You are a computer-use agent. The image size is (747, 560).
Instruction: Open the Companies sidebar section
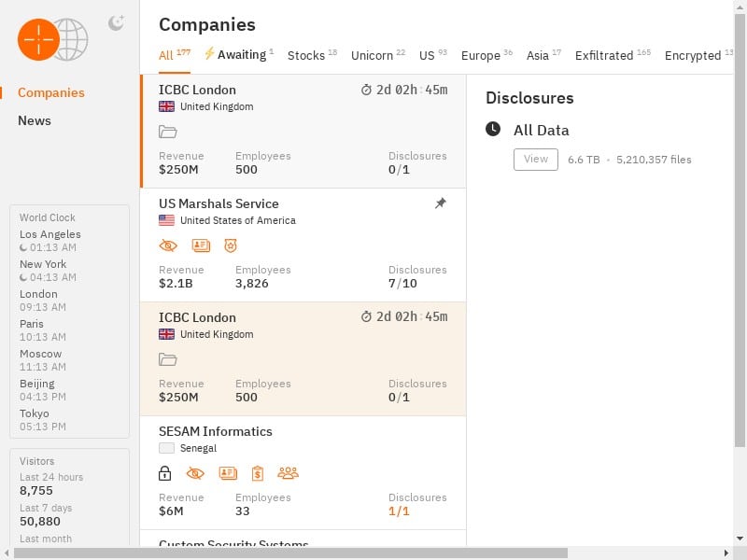tap(51, 92)
